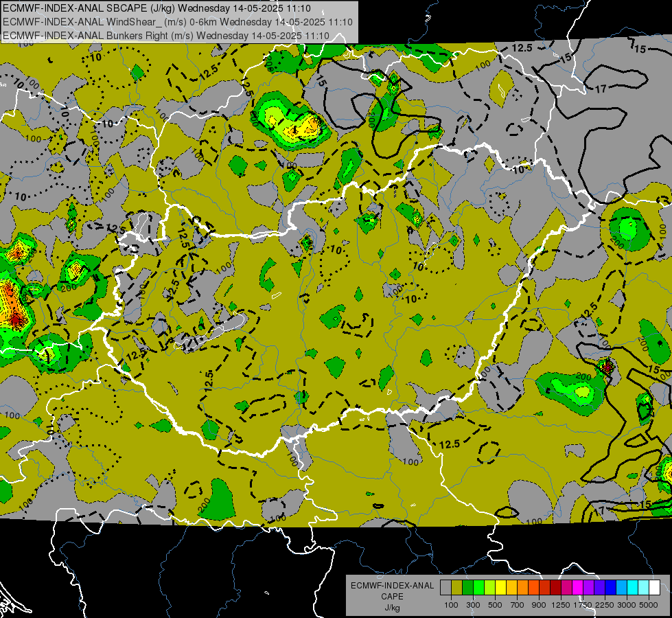Click the 100 label under color bar

[451, 605]
